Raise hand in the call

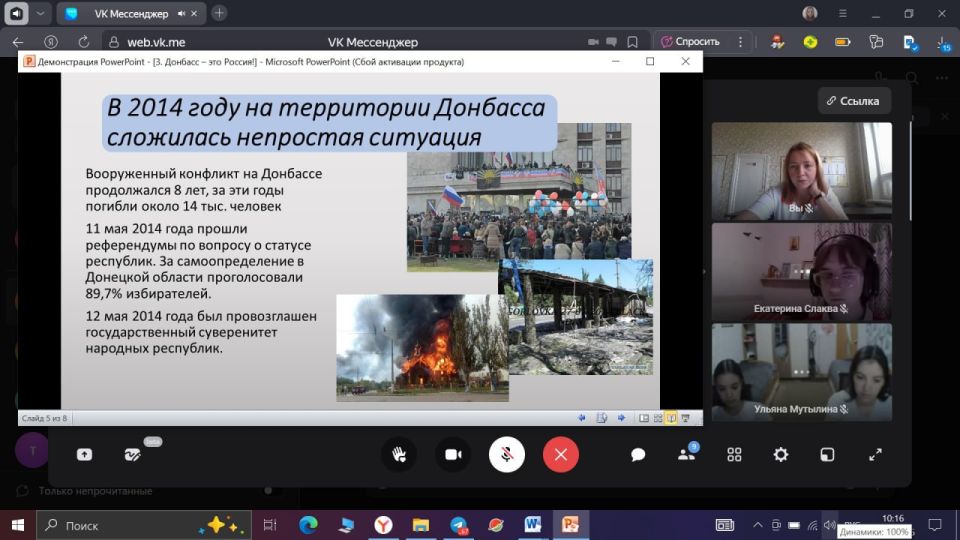coord(399,454)
